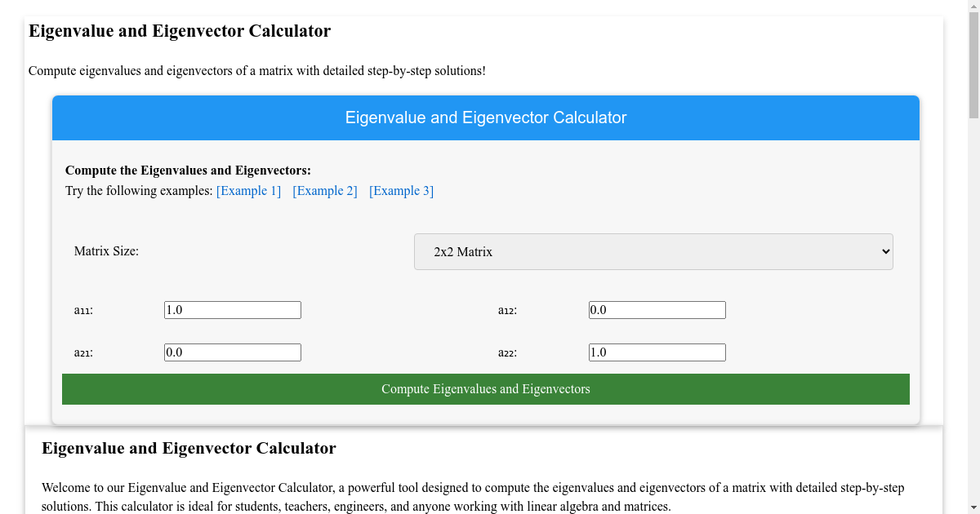Open the Example 1 sample matrix

(248, 190)
